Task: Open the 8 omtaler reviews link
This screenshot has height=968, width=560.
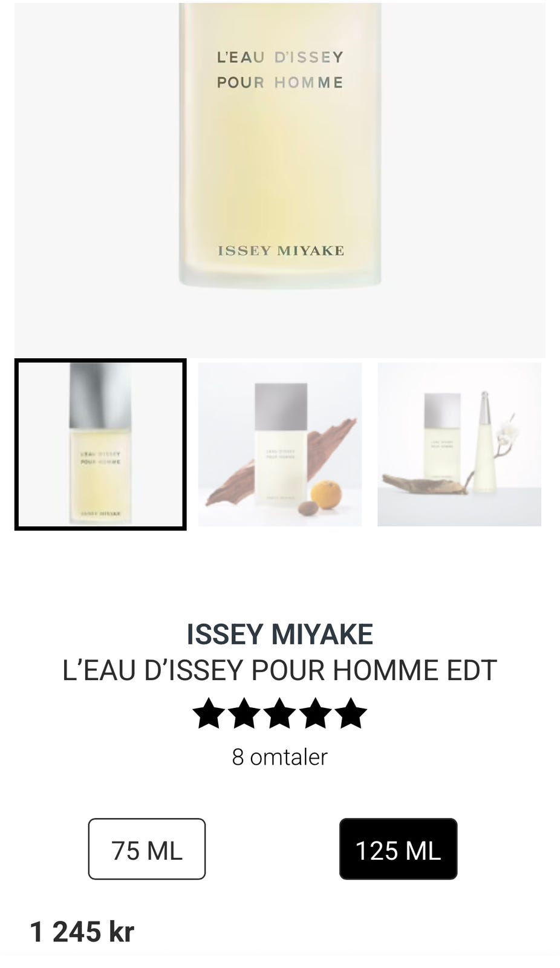Action: (279, 757)
